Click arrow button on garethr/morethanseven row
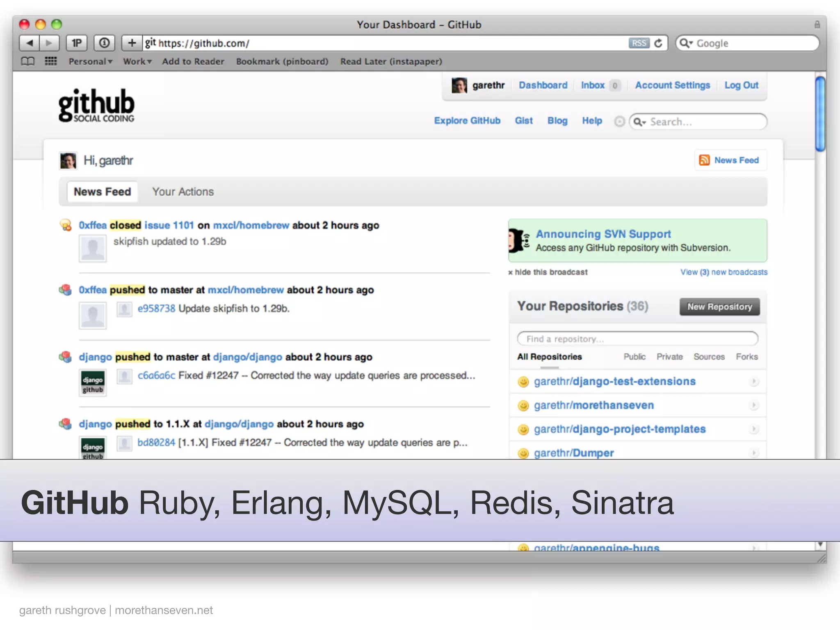 tap(753, 405)
